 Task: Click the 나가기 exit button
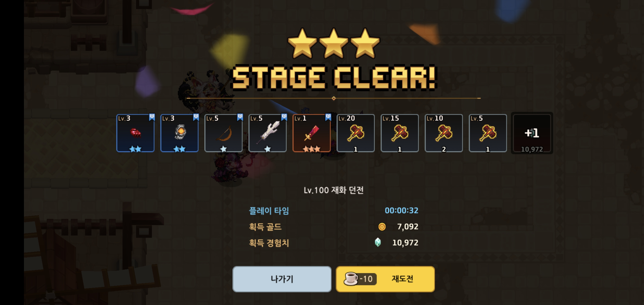[x=282, y=279]
